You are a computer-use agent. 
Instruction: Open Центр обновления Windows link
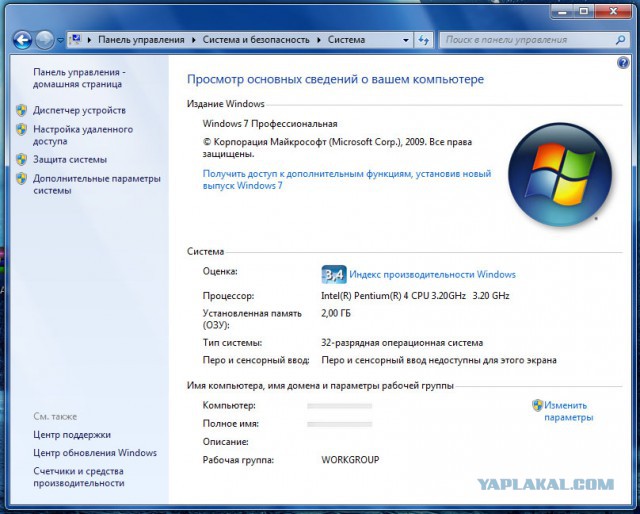click(95, 453)
